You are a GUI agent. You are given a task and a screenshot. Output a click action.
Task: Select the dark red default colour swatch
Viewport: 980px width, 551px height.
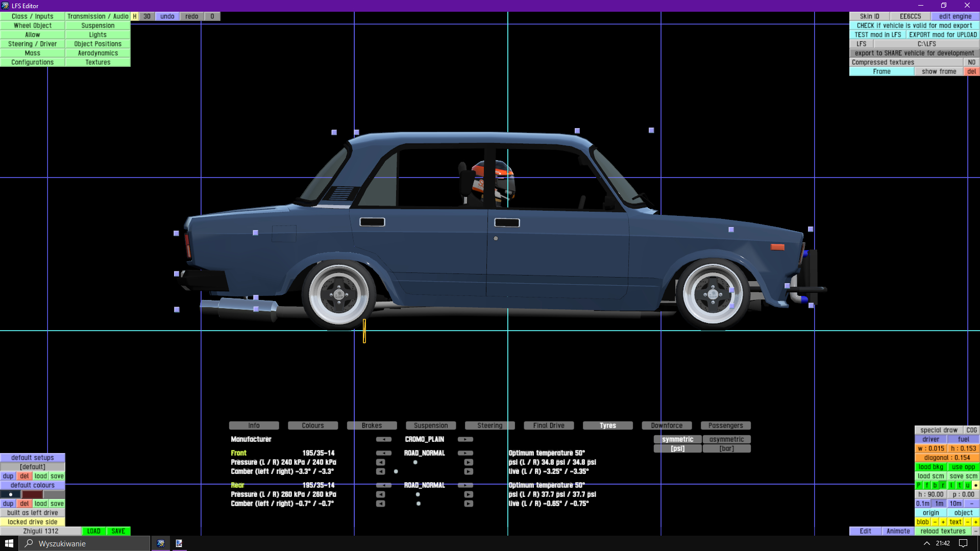coord(32,494)
